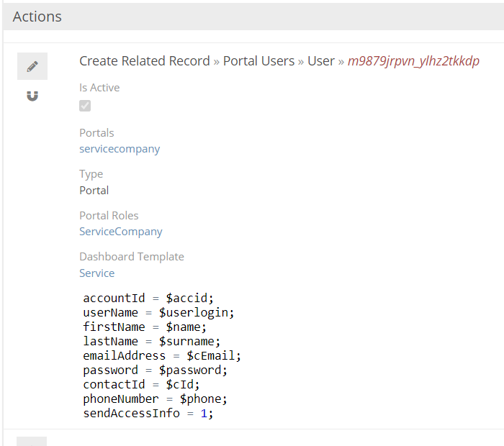This screenshot has height=446, width=504.
Task: Click the Is Active field label
Action: (x=99, y=88)
